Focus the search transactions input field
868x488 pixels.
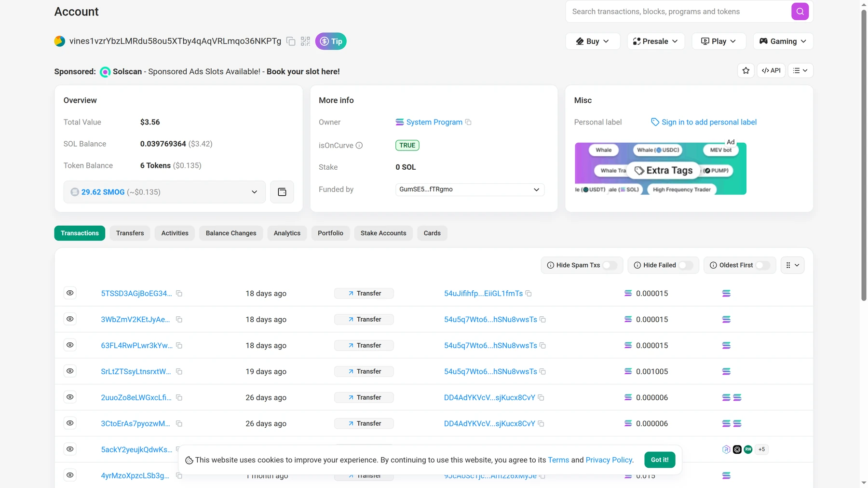tap(679, 12)
